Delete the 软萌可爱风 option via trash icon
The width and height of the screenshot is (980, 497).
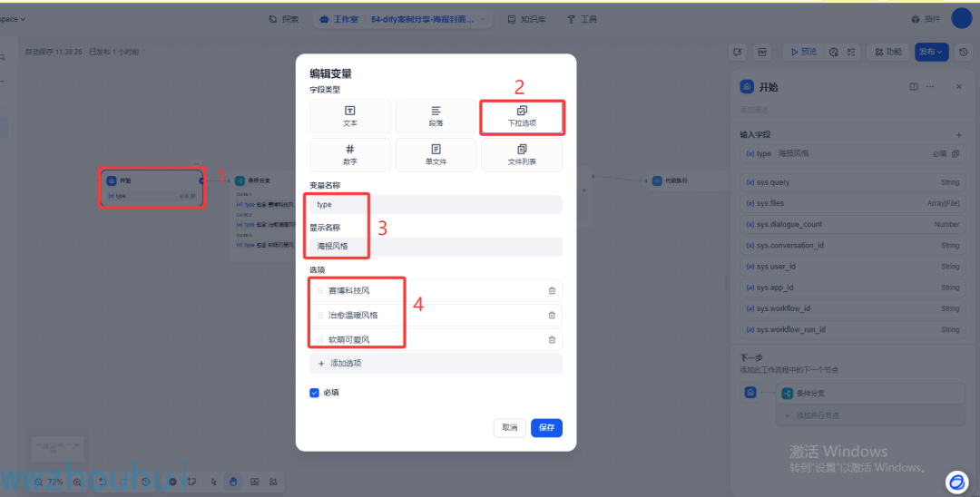(x=552, y=340)
